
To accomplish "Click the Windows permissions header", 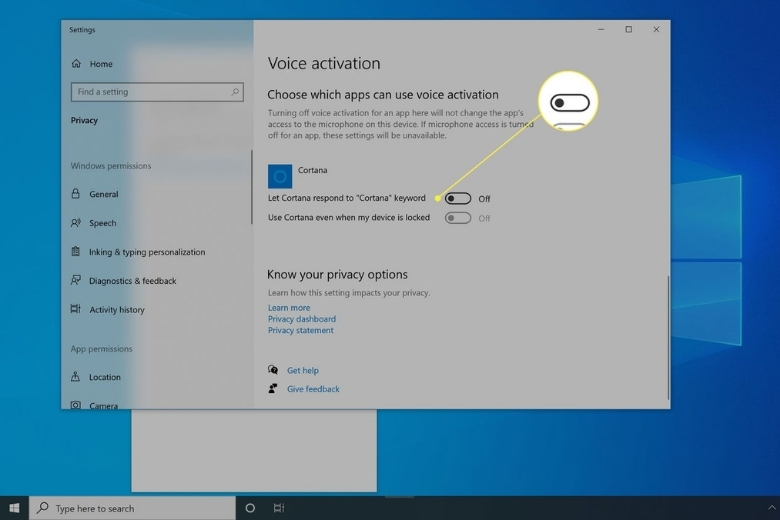I will click(x=111, y=166).
